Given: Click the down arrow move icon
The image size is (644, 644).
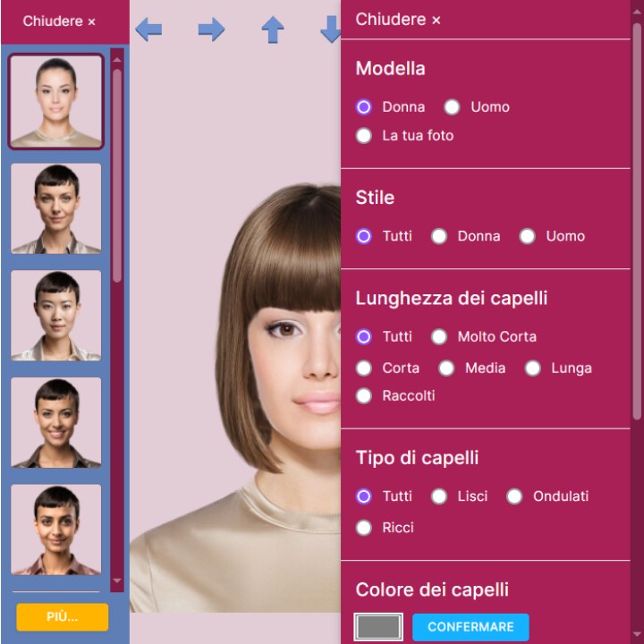Looking at the screenshot, I should 331,30.
